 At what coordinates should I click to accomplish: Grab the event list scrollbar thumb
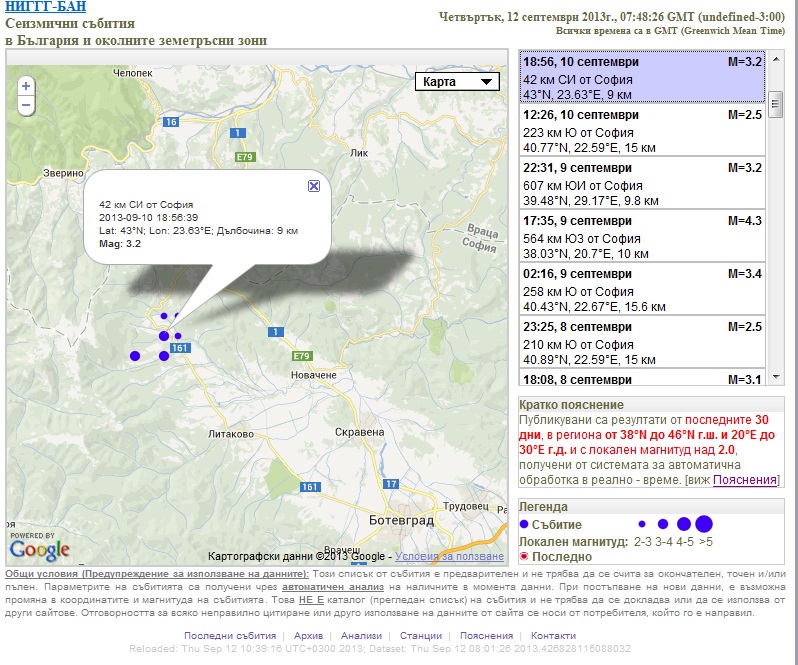[x=776, y=104]
